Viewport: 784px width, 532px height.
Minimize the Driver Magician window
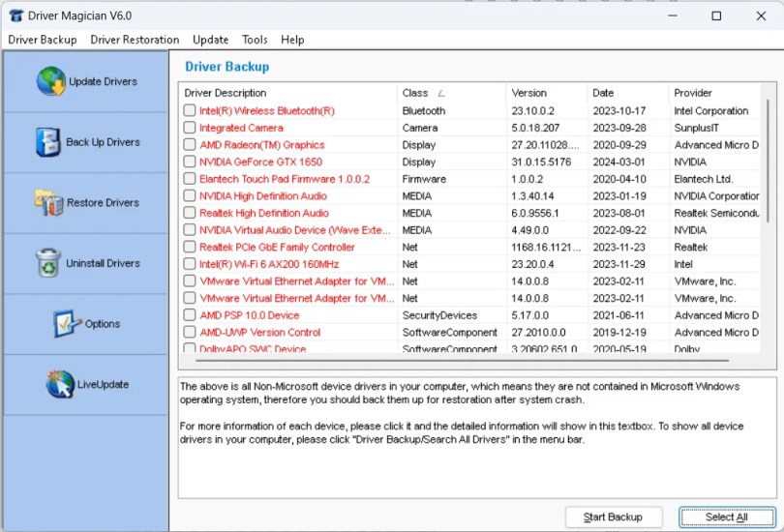click(673, 16)
